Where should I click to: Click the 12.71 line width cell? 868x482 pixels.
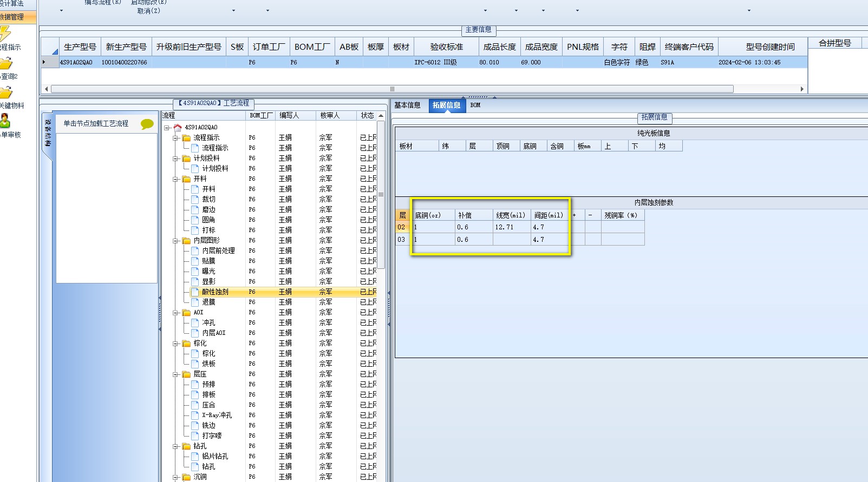point(512,227)
